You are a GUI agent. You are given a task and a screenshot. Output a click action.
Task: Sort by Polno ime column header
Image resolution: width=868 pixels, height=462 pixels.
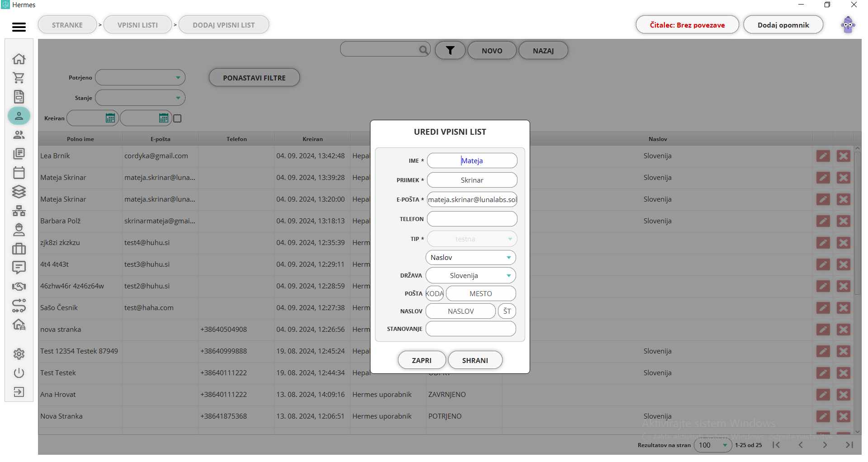(81, 139)
